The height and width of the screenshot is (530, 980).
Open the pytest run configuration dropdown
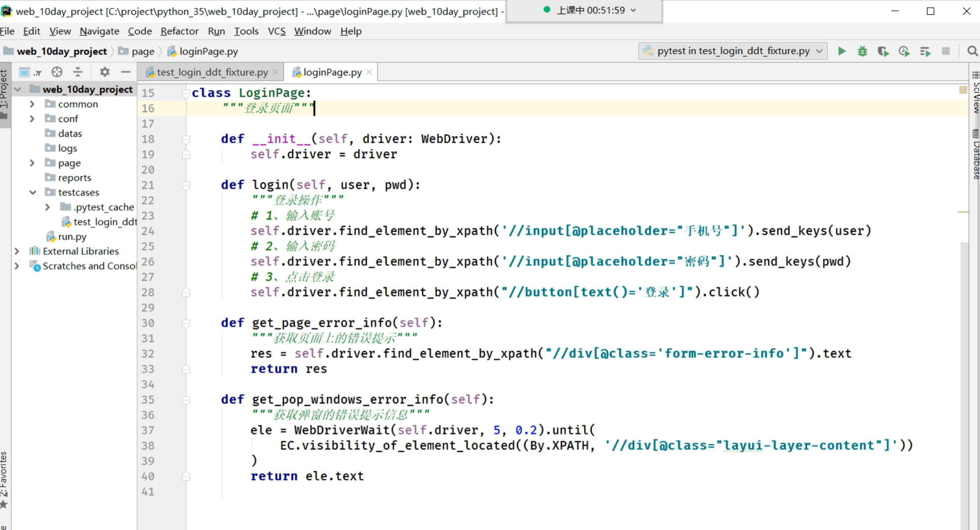[x=733, y=51]
